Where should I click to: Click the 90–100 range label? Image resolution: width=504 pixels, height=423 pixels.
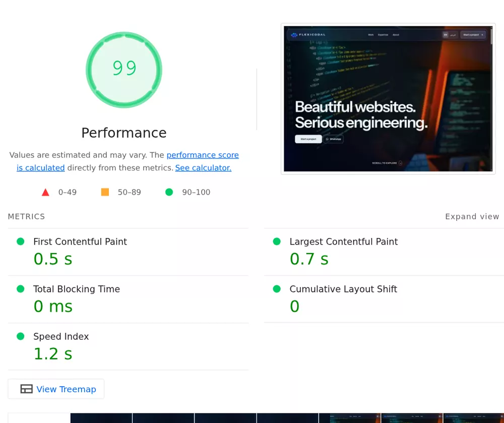(196, 192)
